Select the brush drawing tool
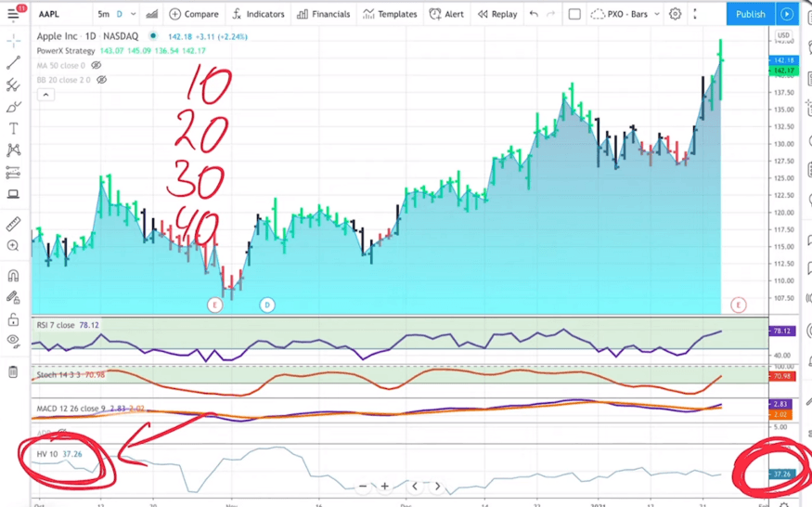Viewport: 812px width, 507px height. pos(14,107)
